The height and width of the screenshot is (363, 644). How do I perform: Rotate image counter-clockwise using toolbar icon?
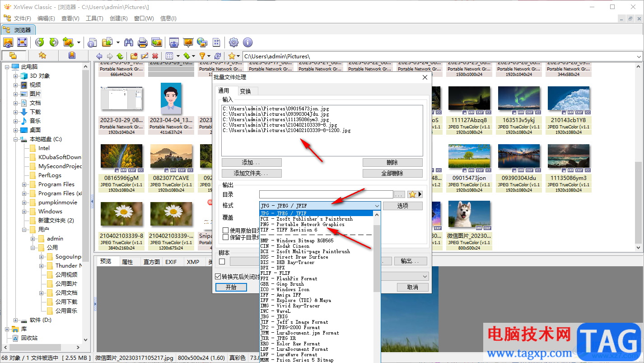(x=40, y=42)
